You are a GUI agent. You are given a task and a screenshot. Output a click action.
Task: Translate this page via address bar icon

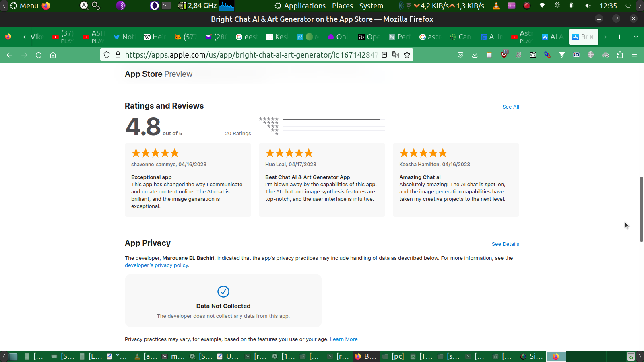click(396, 55)
